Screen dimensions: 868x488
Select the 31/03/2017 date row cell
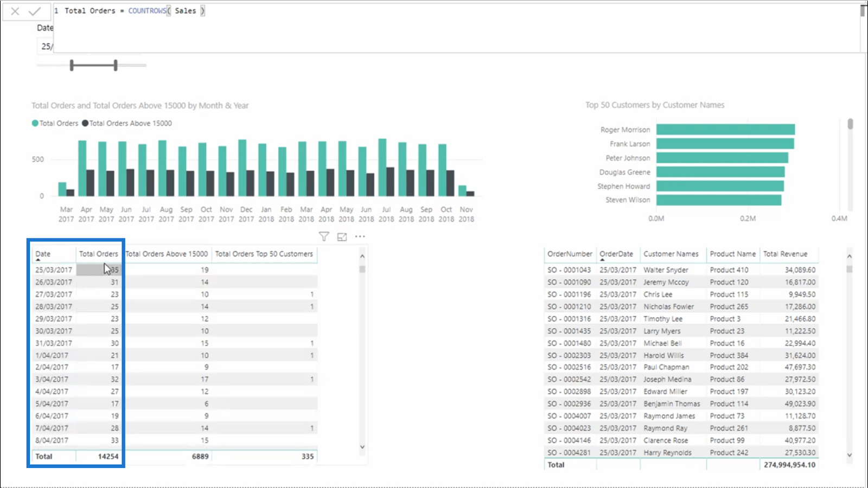(54, 343)
